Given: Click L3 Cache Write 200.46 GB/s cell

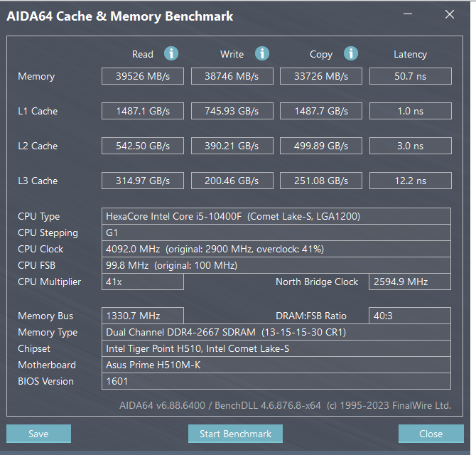Looking at the screenshot, I should tap(232, 181).
